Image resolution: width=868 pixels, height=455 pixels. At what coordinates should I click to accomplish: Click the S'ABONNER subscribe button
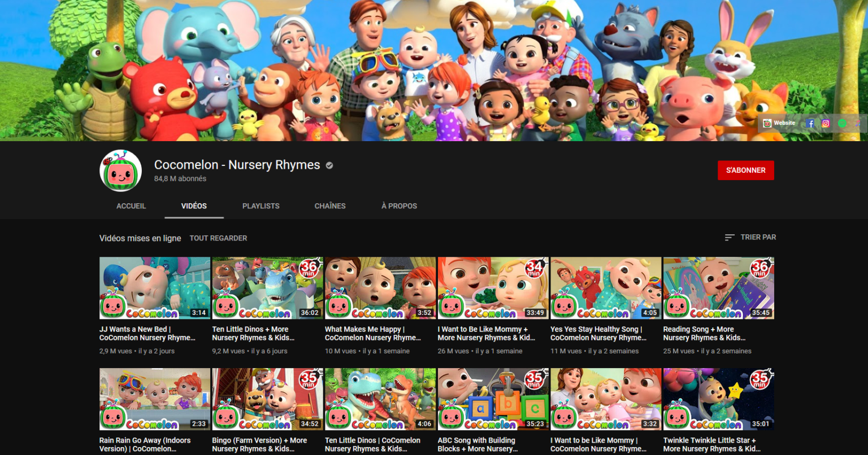[x=745, y=170]
